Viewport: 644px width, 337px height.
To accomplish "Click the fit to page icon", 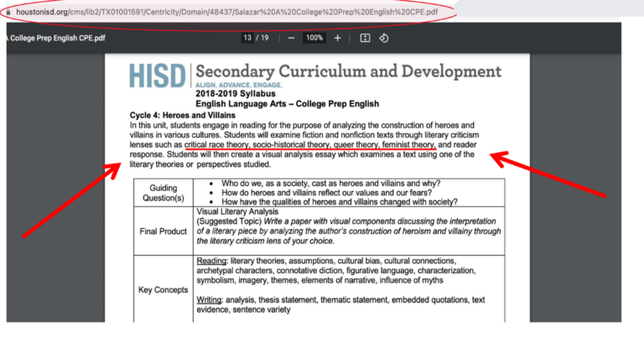I will click(x=365, y=39).
